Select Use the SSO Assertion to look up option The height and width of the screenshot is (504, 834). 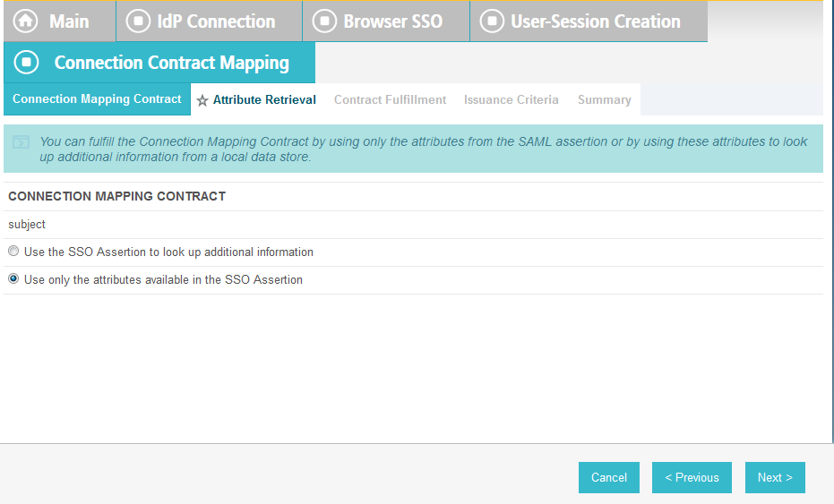pos(13,251)
